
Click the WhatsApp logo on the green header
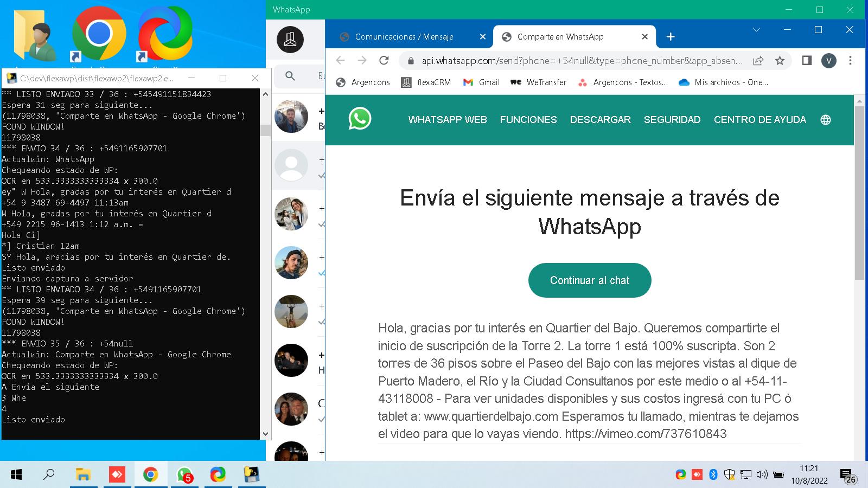tap(360, 119)
